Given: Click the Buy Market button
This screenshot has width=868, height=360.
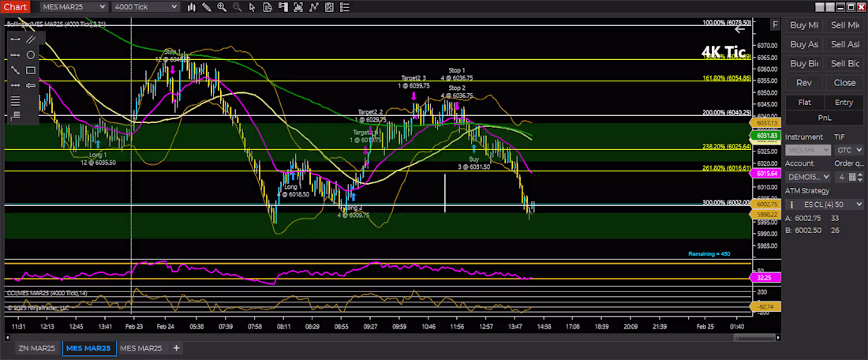Looking at the screenshot, I should pos(804,25).
